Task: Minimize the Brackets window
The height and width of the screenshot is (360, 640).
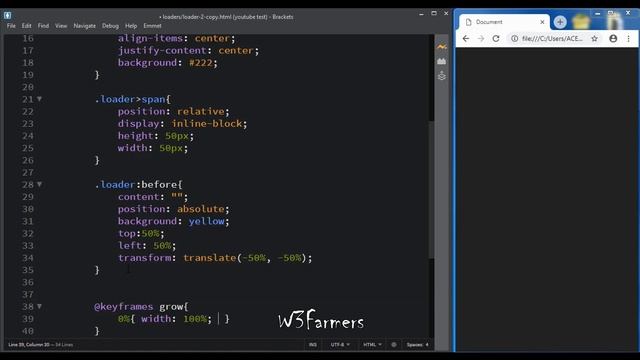Action: (x=421, y=14)
